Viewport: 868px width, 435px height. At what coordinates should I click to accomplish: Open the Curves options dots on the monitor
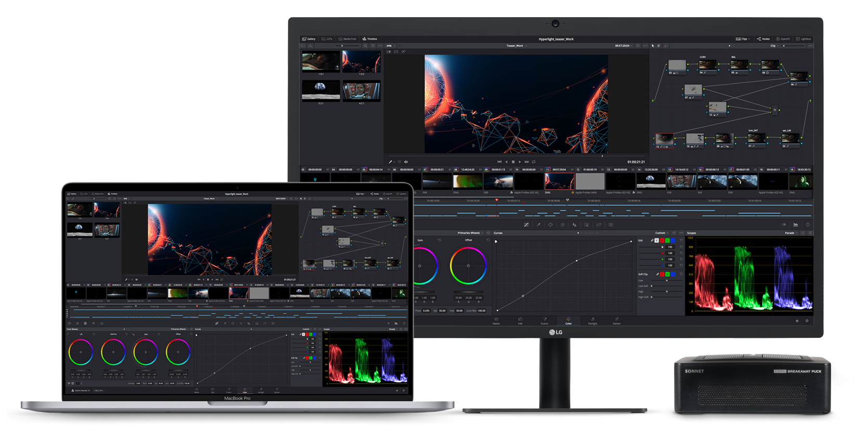681,233
